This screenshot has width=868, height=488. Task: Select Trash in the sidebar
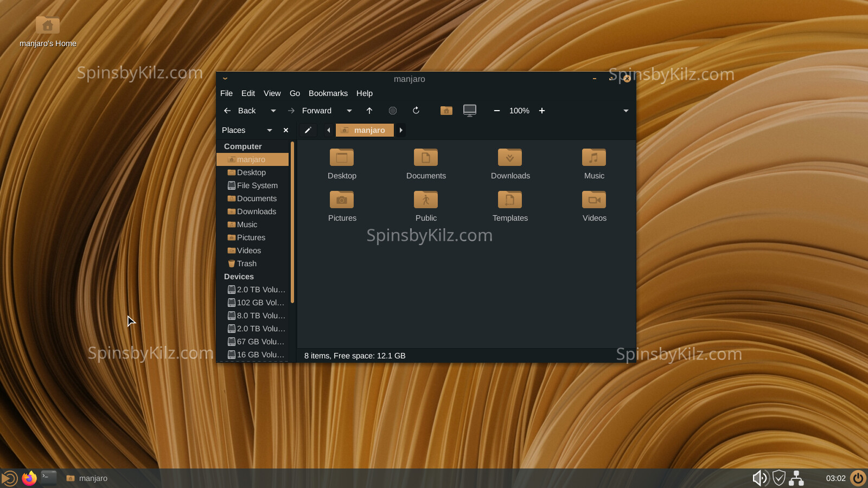tap(247, 264)
